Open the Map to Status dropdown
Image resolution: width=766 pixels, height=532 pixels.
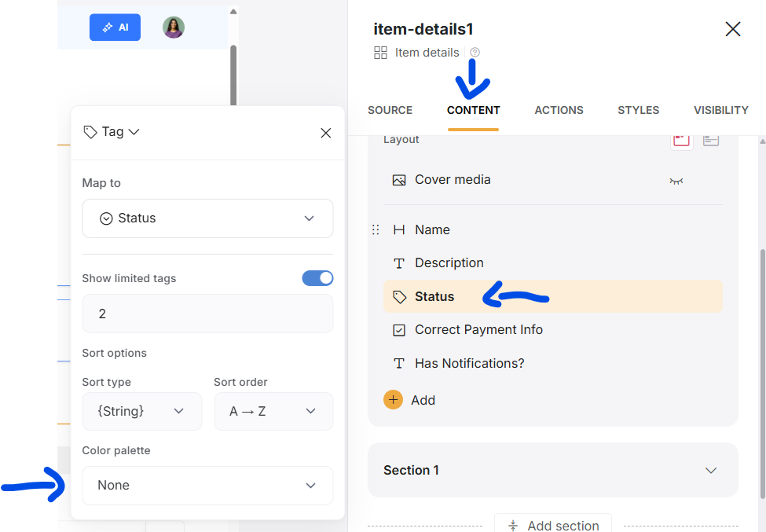(x=207, y=218)
